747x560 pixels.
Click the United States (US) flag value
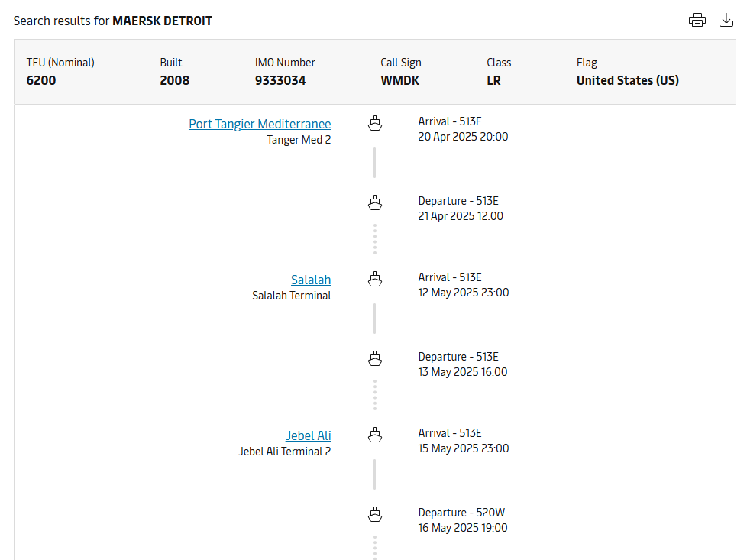[x=627, y=80]
